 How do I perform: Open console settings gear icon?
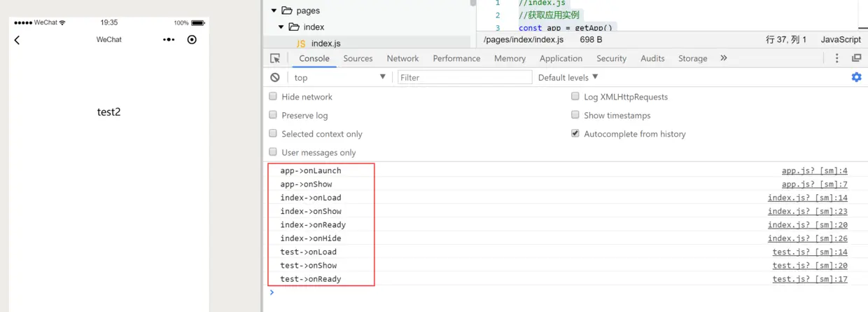pyautogui.click(x=856, y=77)
